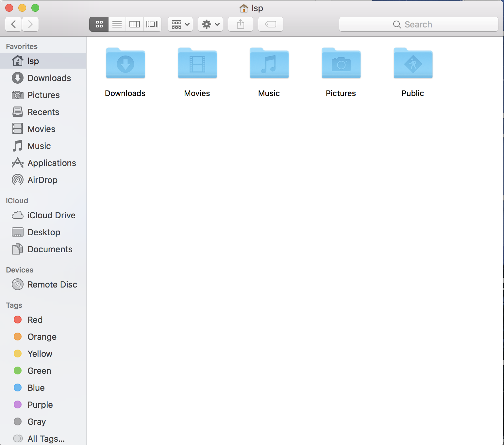Click the Edit Tags toolbar button
The width and height of the screenshot is (504, 445).
click(x=271, y=24)
